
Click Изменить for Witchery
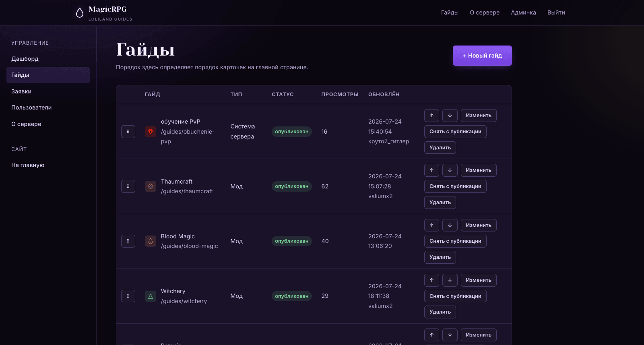point(479,280)
